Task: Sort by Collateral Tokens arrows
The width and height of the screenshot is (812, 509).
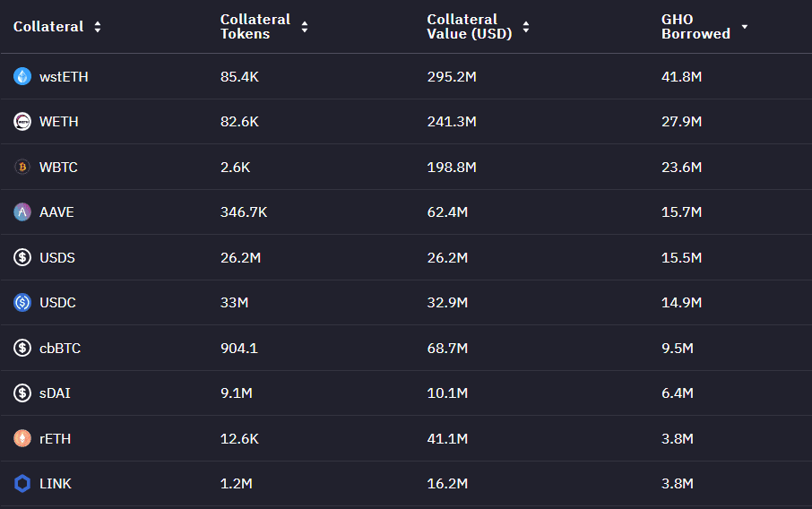Action: (x=305, y=27)
